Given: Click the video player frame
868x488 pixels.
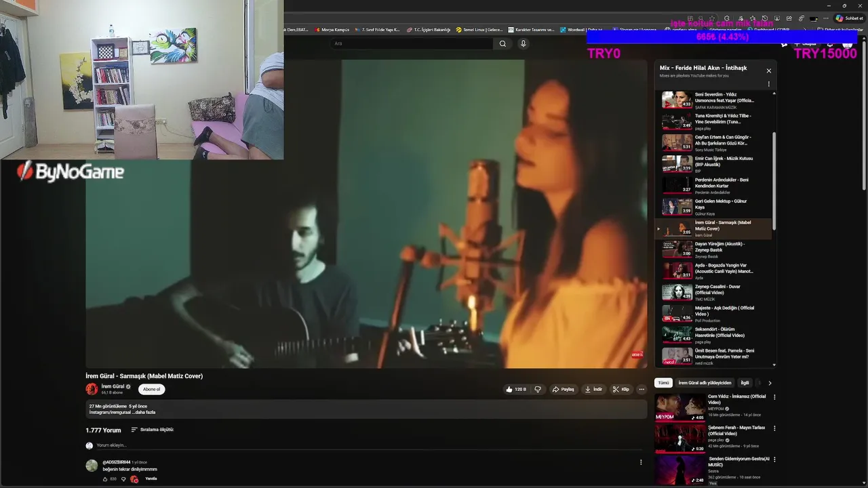Looking at the screenshot, I should pyautogui.click(x=366, y=213).
